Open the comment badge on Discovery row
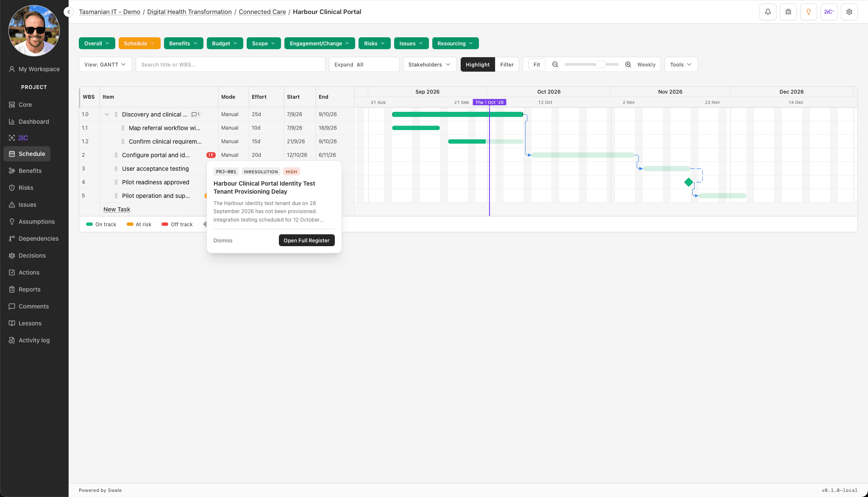The image size is (868, 497). click(195, 114)
